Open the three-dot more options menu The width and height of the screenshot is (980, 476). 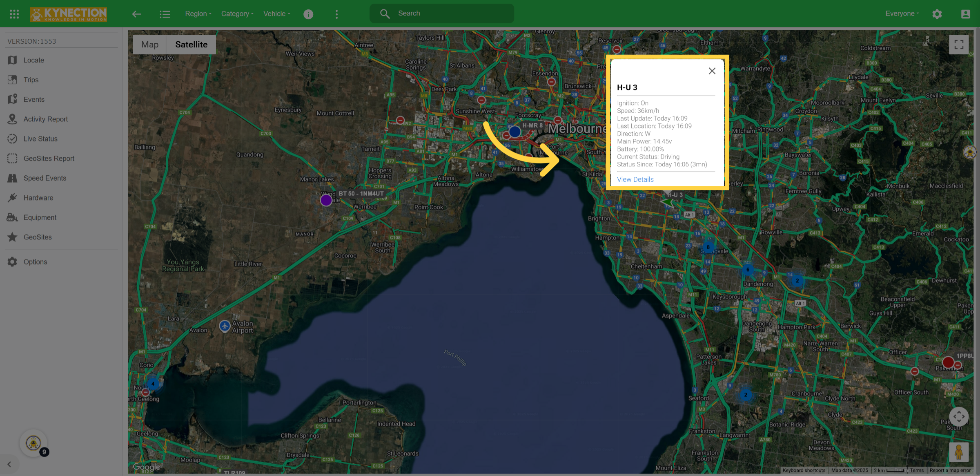click(336, 14)
